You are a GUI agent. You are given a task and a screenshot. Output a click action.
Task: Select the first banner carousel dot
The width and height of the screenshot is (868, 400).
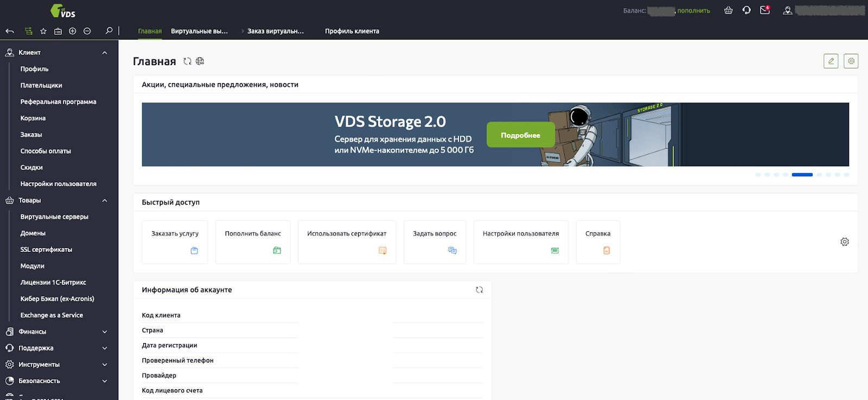point(758,175)
